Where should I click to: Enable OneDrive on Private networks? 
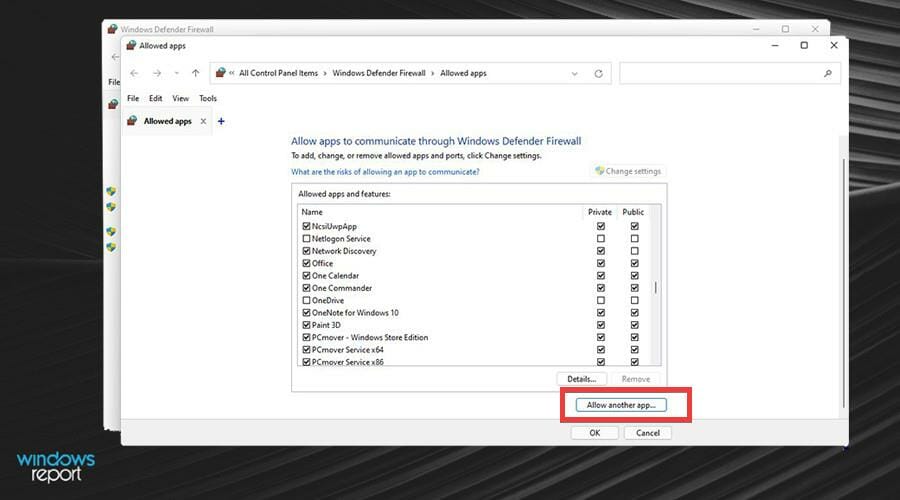[600, 300]
